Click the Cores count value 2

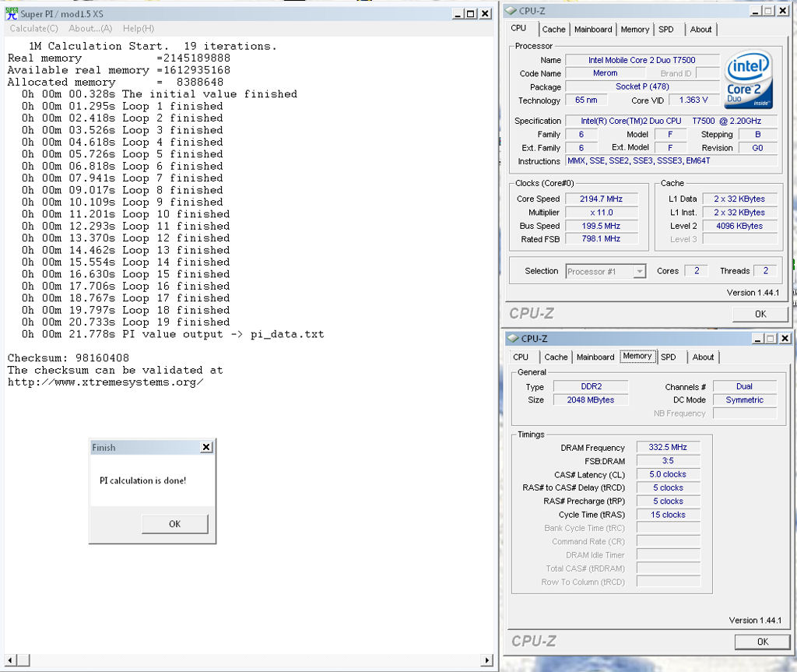(x=697, y=271)
